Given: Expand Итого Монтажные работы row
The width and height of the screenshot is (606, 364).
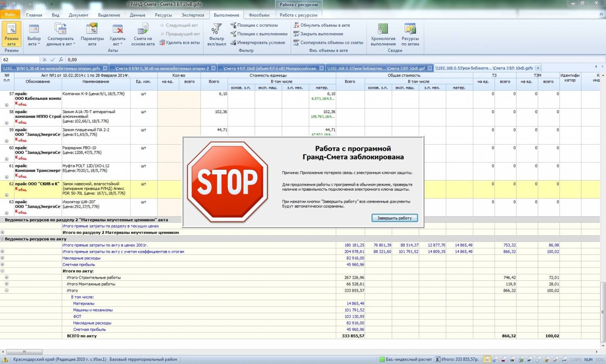Looking at the screenshot, I should pos(6,284).
